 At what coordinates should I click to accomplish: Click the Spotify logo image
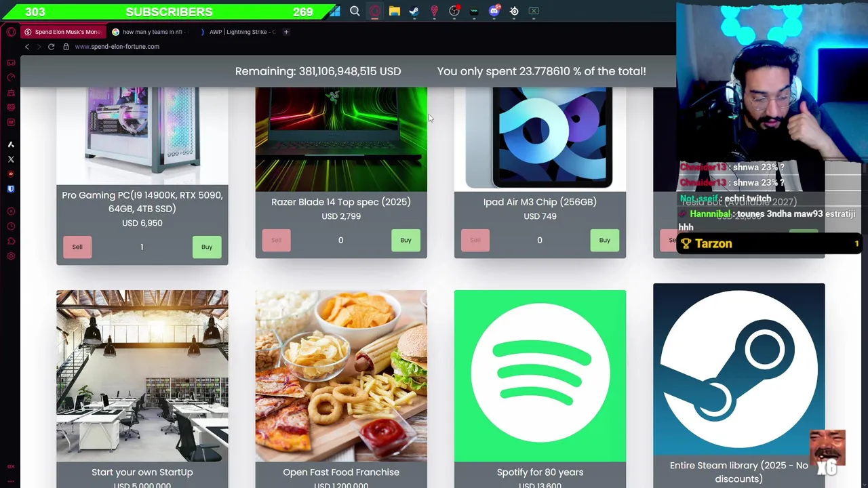pyautogui.click(x=540, y=375)
